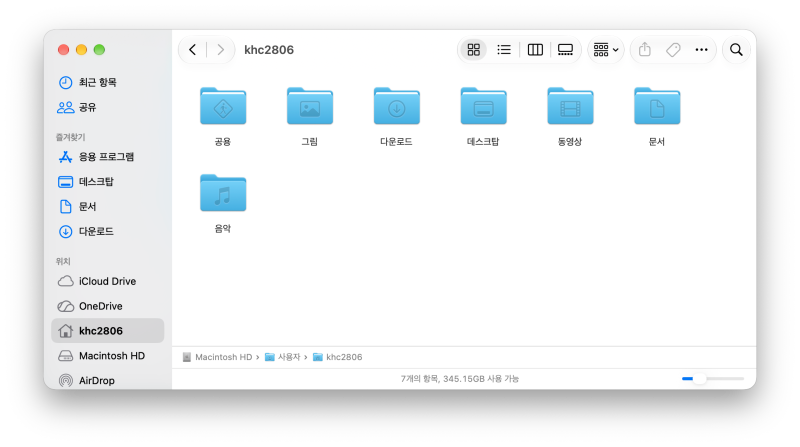Viewport: 800px width, 447px height.
Task: Select the 그림 folder icon
Action: (310, 106)
